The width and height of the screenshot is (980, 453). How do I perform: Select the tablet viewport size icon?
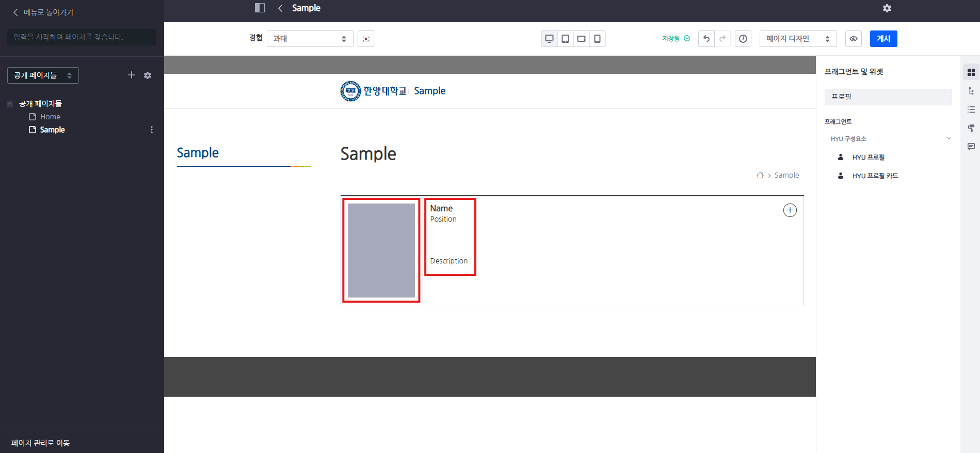(x=565, y=39)
